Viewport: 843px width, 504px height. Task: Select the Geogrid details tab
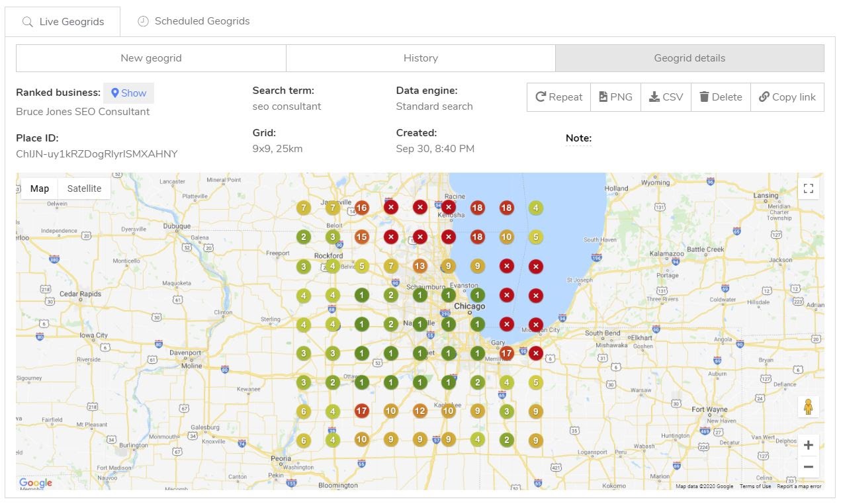[689, 58]
